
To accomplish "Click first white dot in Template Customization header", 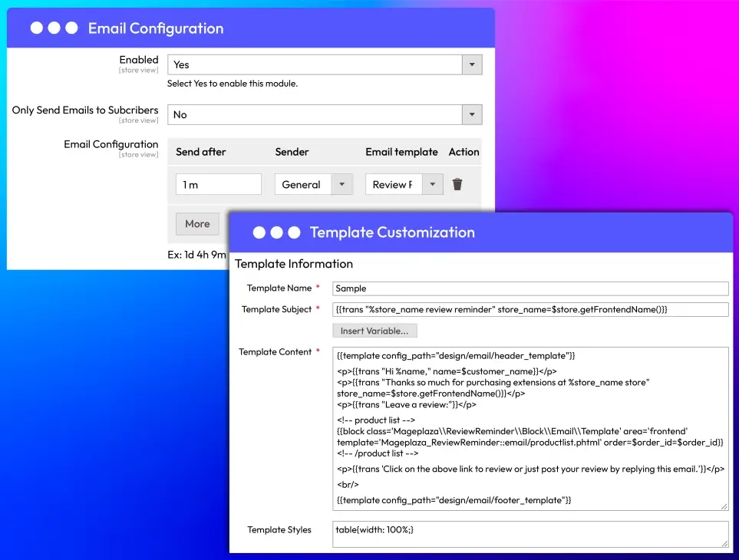I will point(259,232).
